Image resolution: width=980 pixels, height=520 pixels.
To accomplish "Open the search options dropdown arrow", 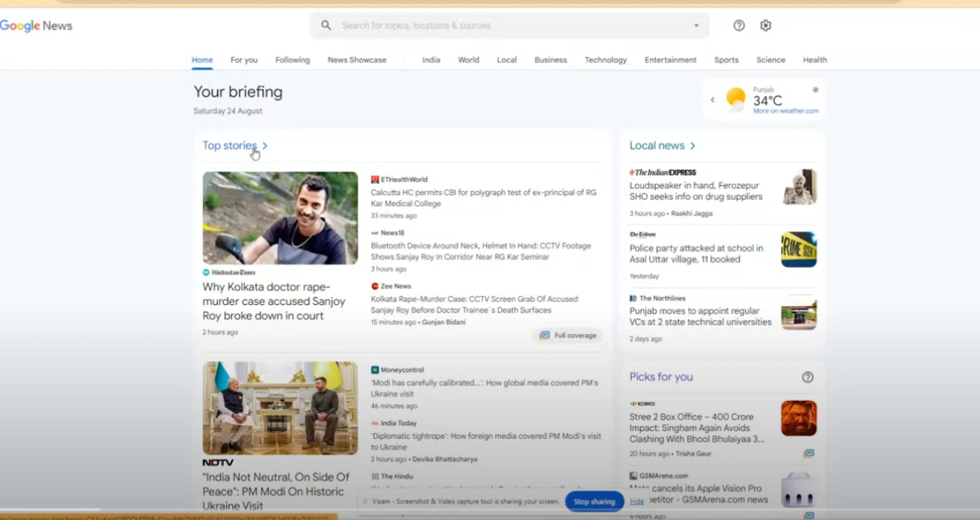I will click(x=697, y=25).
